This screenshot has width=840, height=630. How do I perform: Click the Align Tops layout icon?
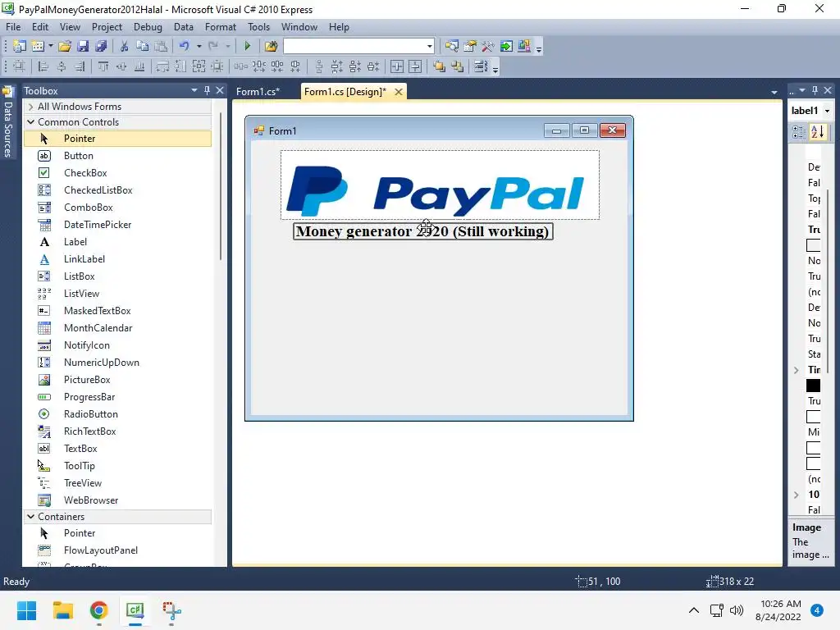103,66
